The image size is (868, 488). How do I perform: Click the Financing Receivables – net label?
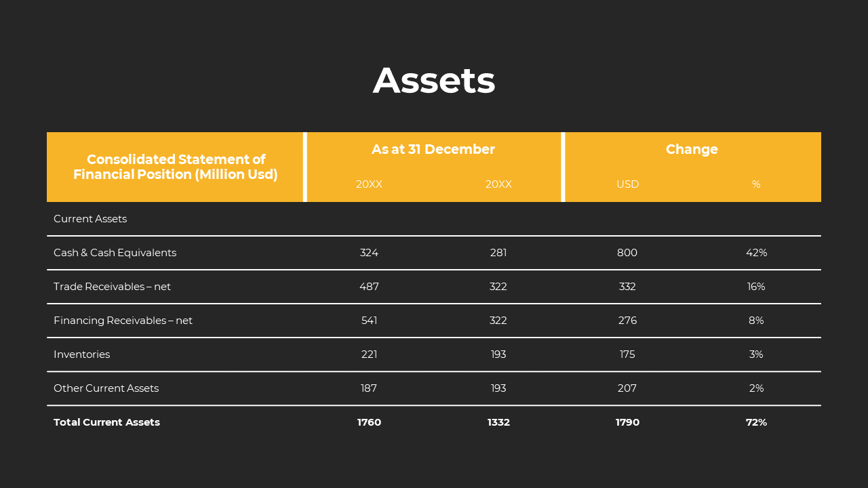(x=123, y=321)
